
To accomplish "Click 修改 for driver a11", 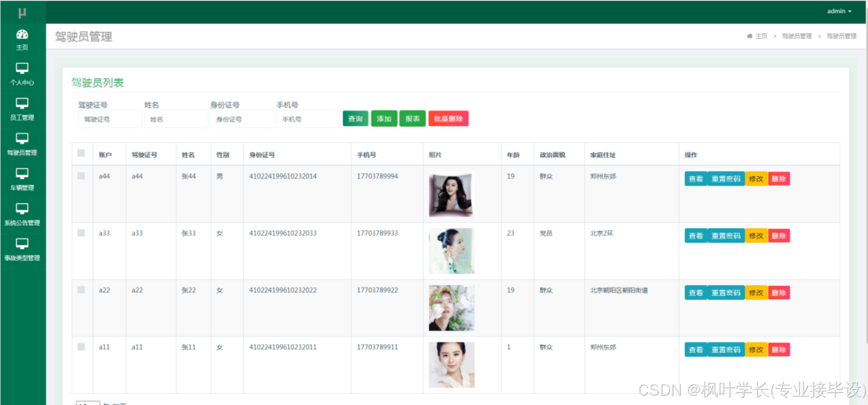I will (x=756, y=350).
